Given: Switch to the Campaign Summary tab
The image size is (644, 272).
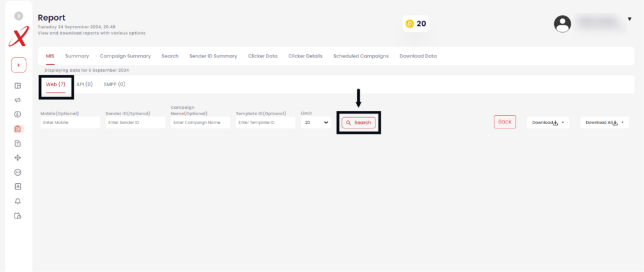Looking at the screenshot, I should pos(125,56).
